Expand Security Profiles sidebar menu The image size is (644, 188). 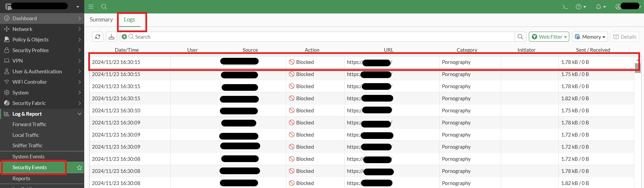[42, 50]
